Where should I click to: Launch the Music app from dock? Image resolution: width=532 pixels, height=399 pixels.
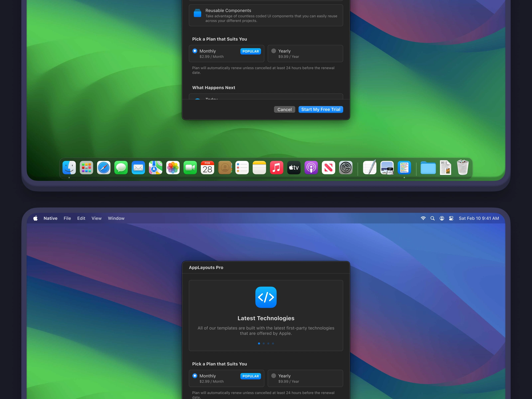point(277,168)
